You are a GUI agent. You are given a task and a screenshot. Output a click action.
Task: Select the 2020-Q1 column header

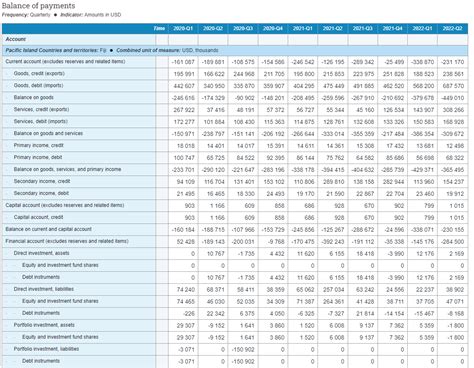point(183,29)
